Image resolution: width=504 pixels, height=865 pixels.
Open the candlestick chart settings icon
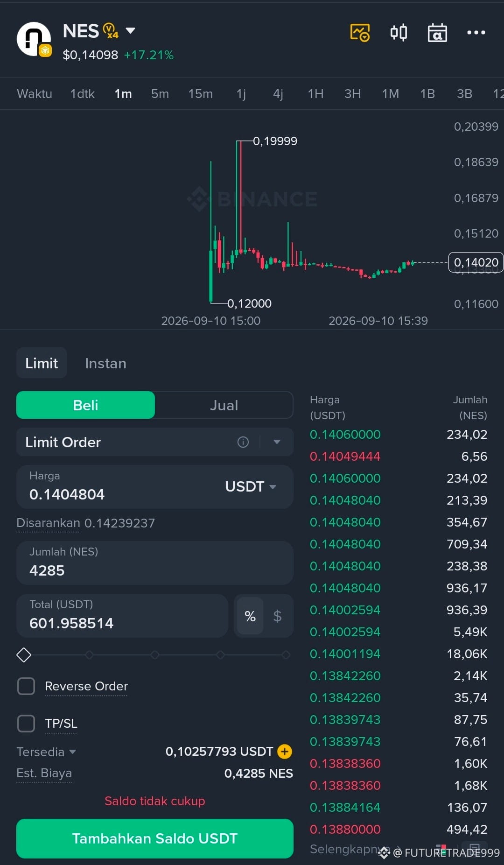(399, 33)
